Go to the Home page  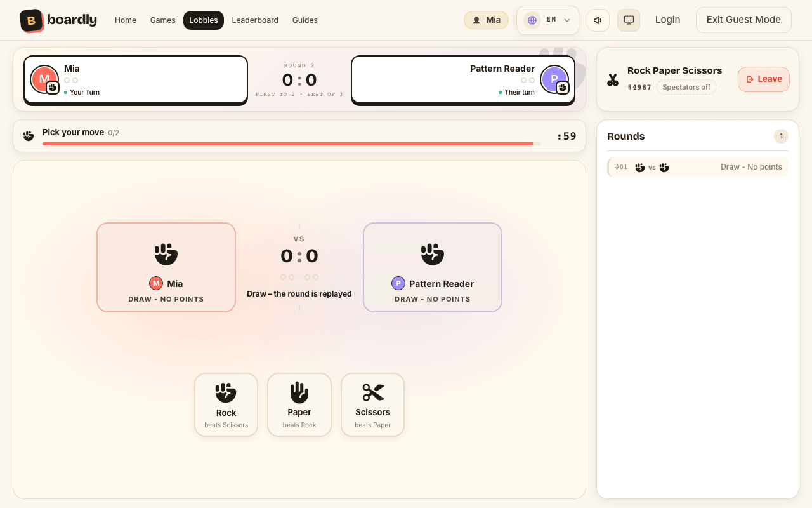[x=126, y=20]
